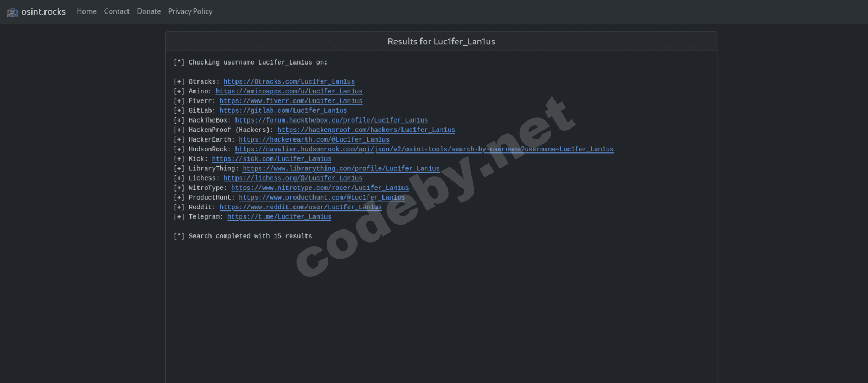Open the Donate page
This screenshot has height=383, width=868.
pyautogui.click(x=149, y=11)
